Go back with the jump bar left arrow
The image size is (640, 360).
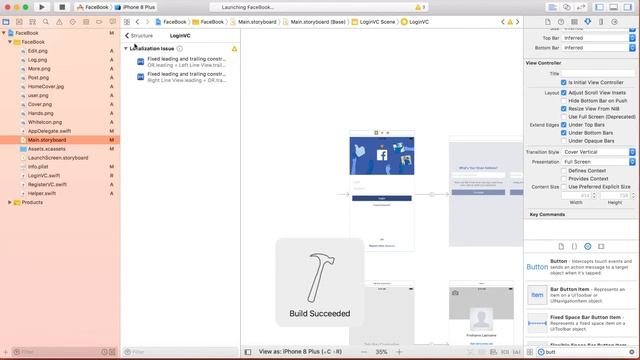pyautogui.click(x=138, y=22)
